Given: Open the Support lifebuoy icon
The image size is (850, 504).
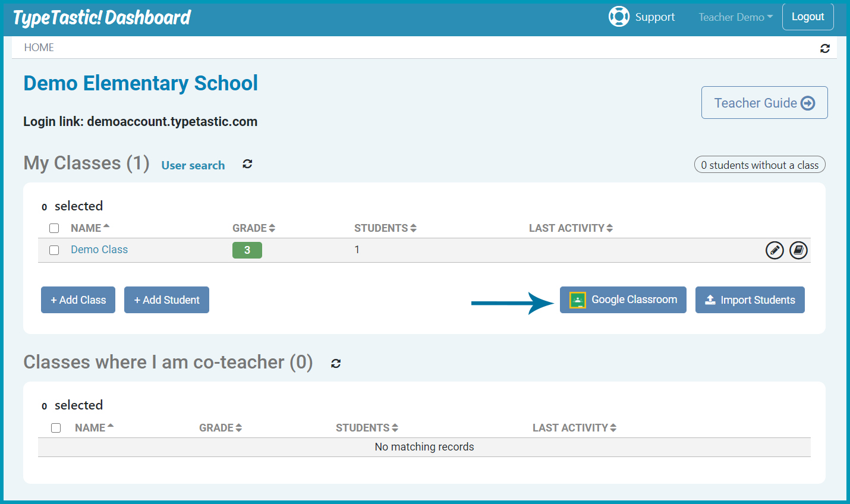Looking at the screenshot, I should (619, 17).
